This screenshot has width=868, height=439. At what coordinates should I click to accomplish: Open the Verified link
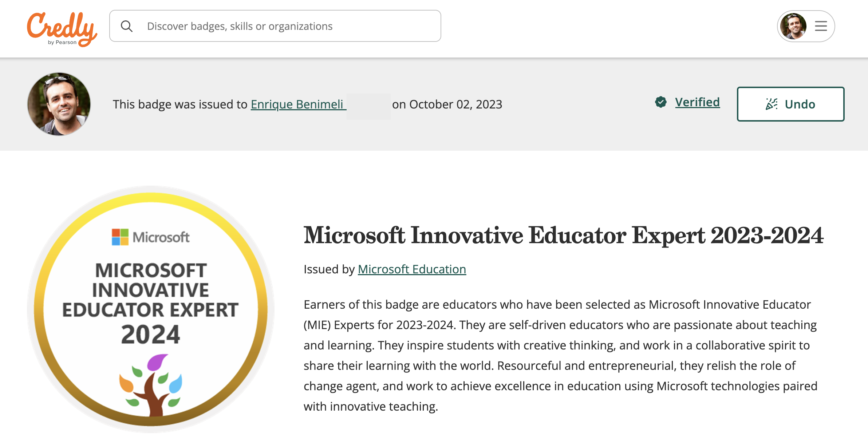point(697,102)
